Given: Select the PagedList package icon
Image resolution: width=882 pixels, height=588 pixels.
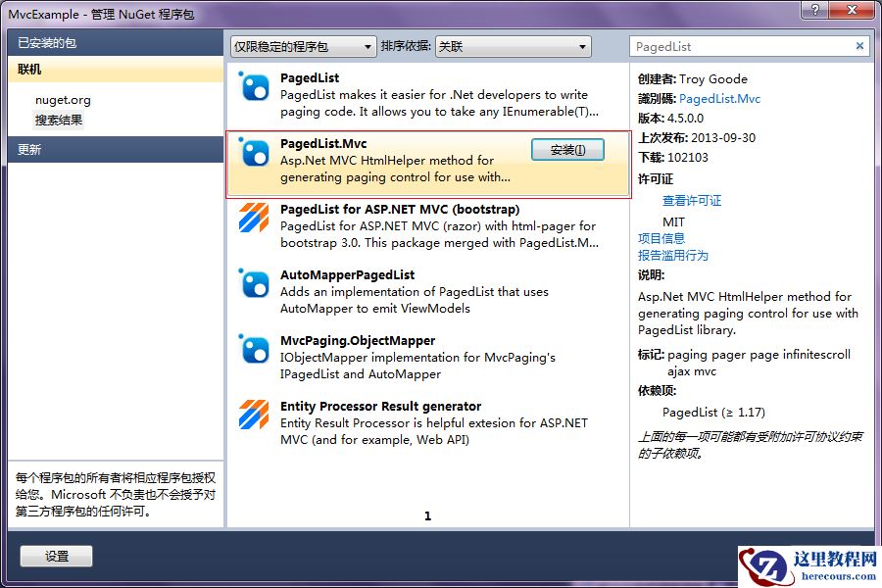Looking at the screenshot, I should pyautogui.click(x=254, y=89).
